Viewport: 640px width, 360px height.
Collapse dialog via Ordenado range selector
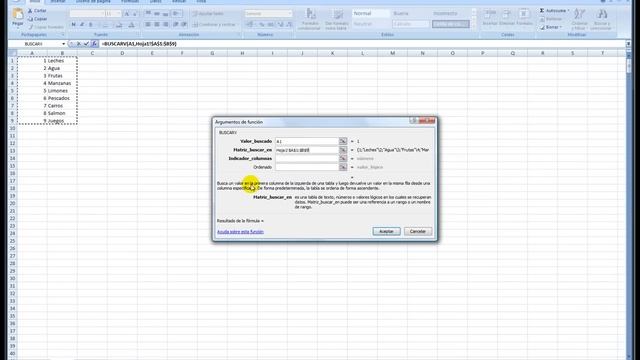click(343, 167)
